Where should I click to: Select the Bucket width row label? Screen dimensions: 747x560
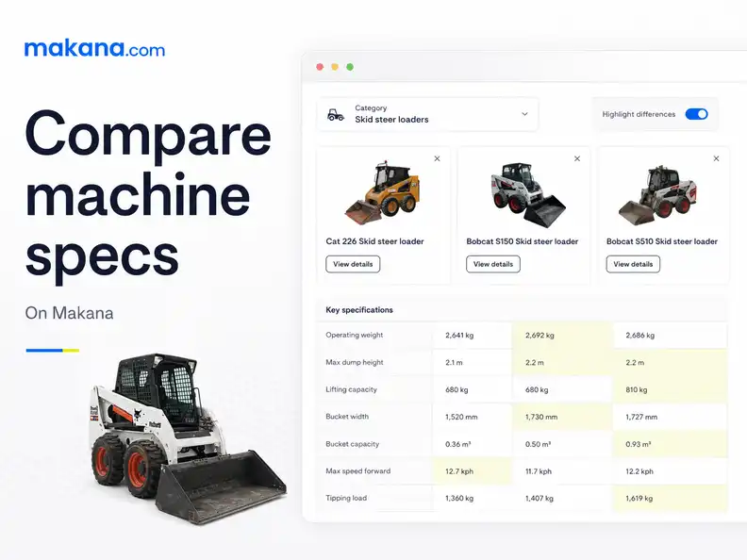[x=347, y=417]
